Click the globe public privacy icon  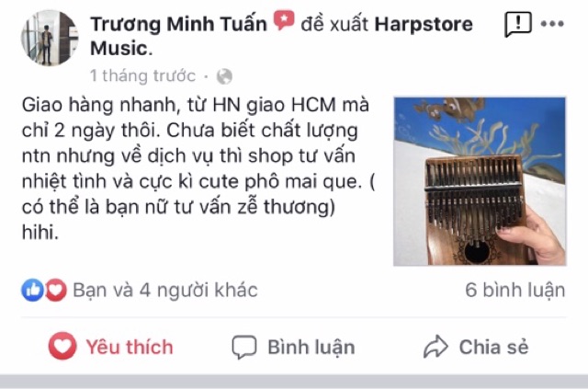point(224,76)
